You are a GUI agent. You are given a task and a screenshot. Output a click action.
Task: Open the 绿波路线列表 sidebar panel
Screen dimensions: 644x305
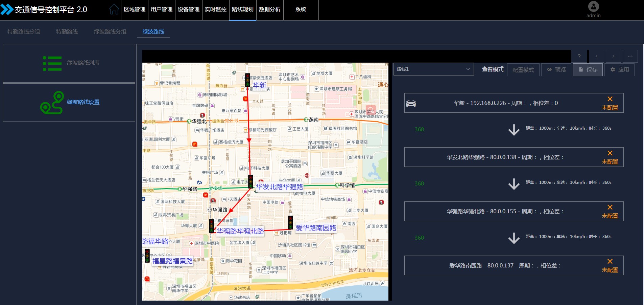69,63
